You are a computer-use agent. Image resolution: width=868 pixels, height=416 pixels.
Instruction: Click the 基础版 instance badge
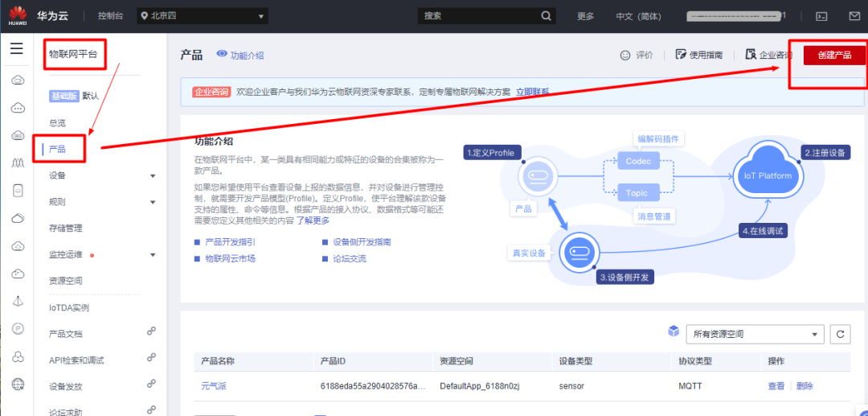(x=64, y=96)
